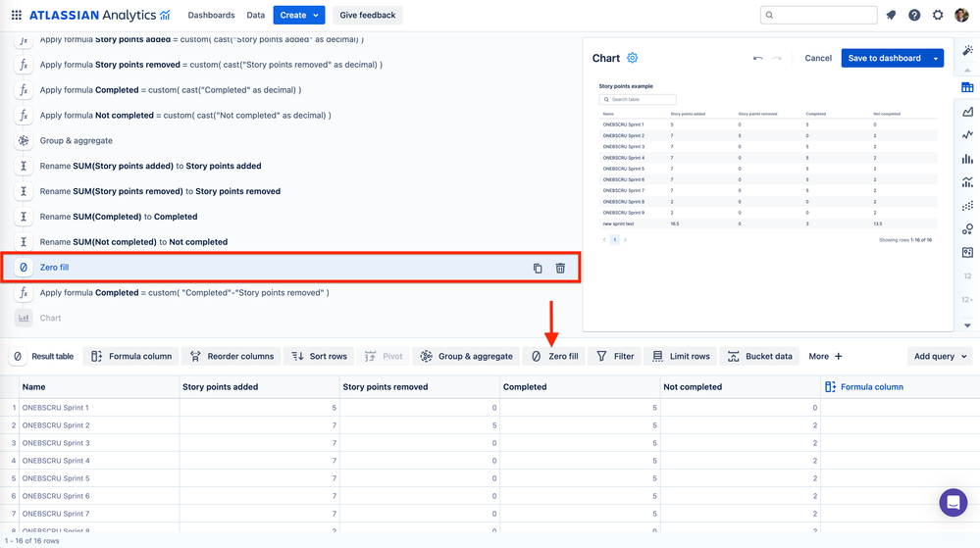The image size is (980, 548).
Task: Open the settings gear in header
Action: pos(938,15)
